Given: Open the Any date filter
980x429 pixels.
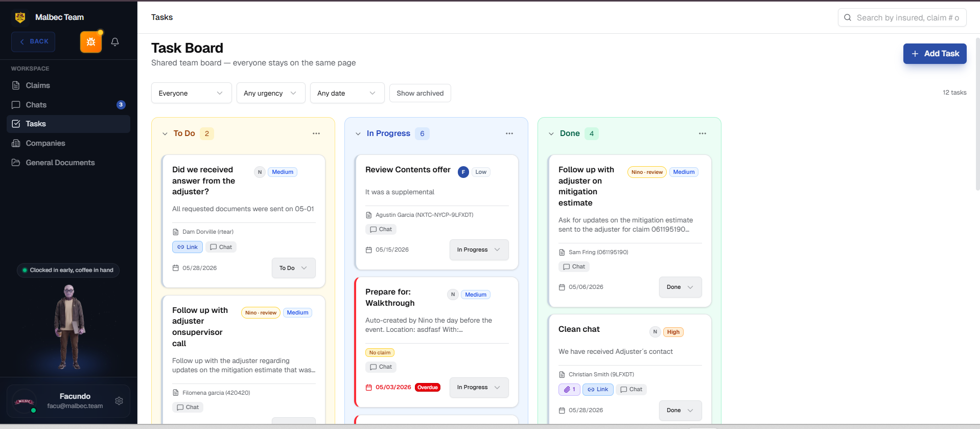Looking at the screenshot, I should 347,93.
